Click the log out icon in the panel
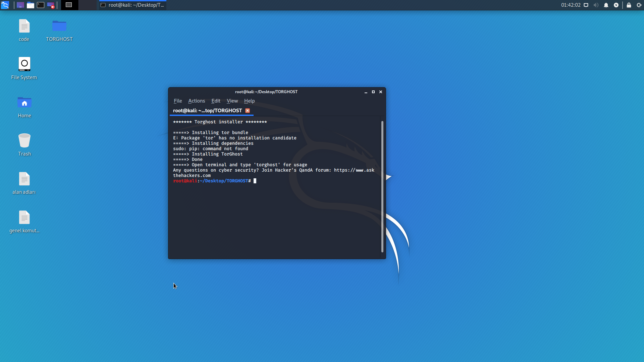The height and width of the screenshot is (362, 644). click(639, 5)
